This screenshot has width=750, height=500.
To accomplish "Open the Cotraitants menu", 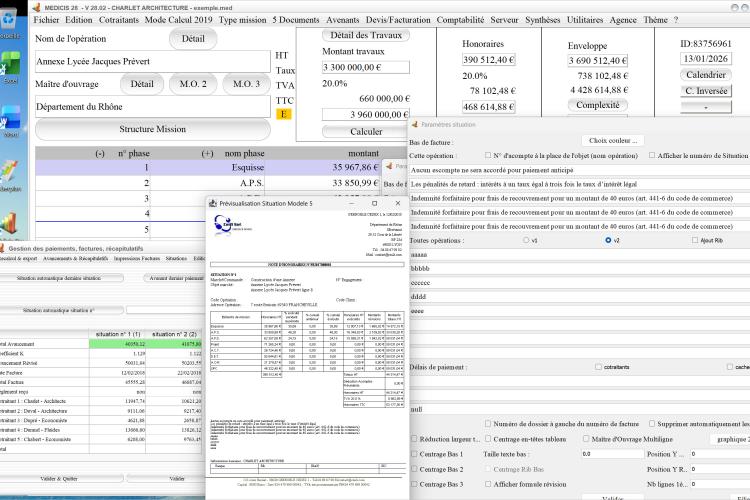I will pyautogui.click(x=119, y=20).
